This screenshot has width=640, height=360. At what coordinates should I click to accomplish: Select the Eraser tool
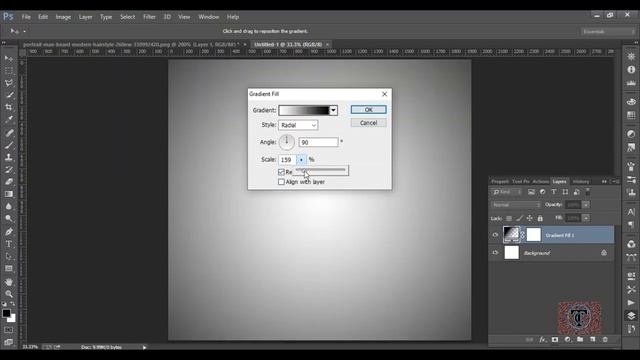pos(9,182)
